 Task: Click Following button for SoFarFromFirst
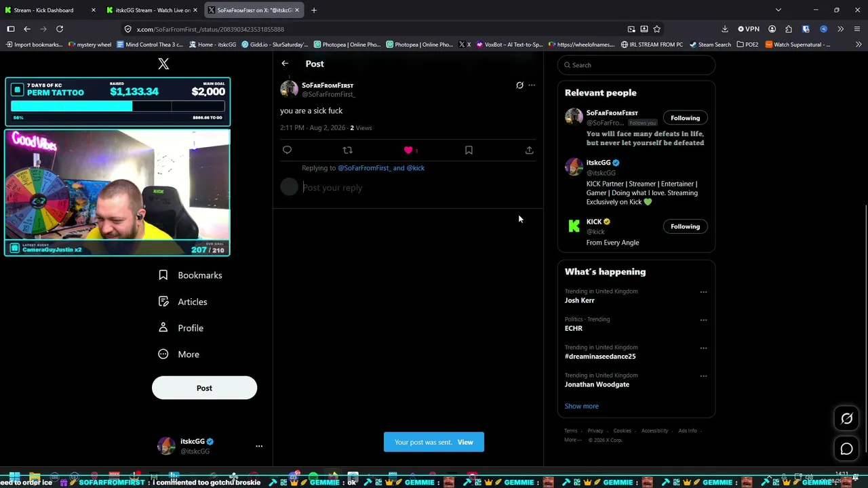pyautogui.click(x=685, y=118)
